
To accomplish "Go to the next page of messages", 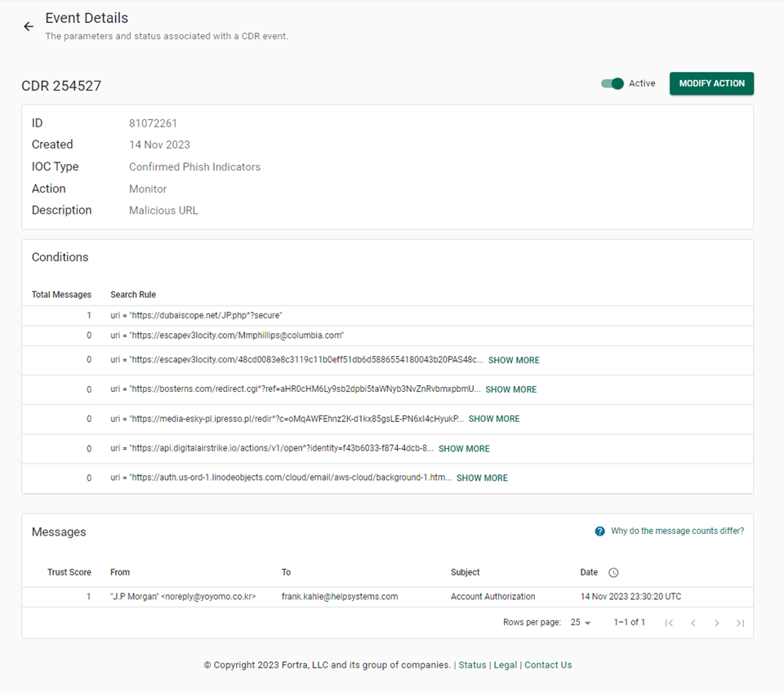I will pyautogui.click(x=717, y=622).
